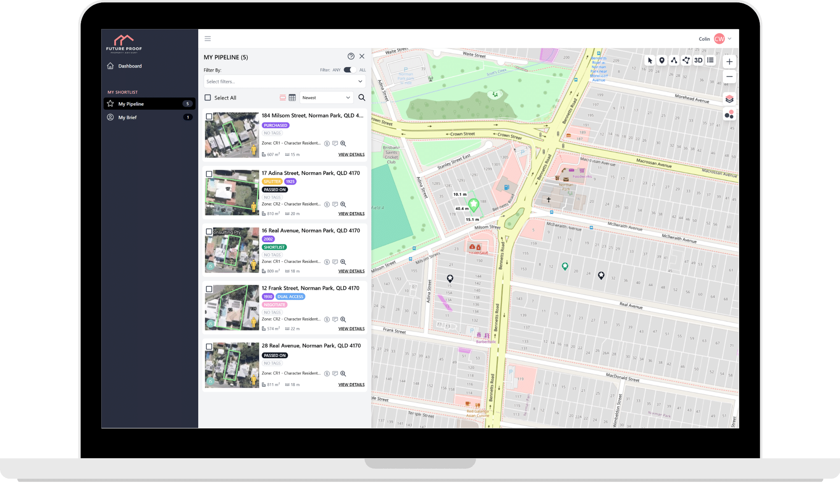Open aerial thumbnail of 28 Real Avenue
Screen dimensions: 840x504
tap(232, 365)
